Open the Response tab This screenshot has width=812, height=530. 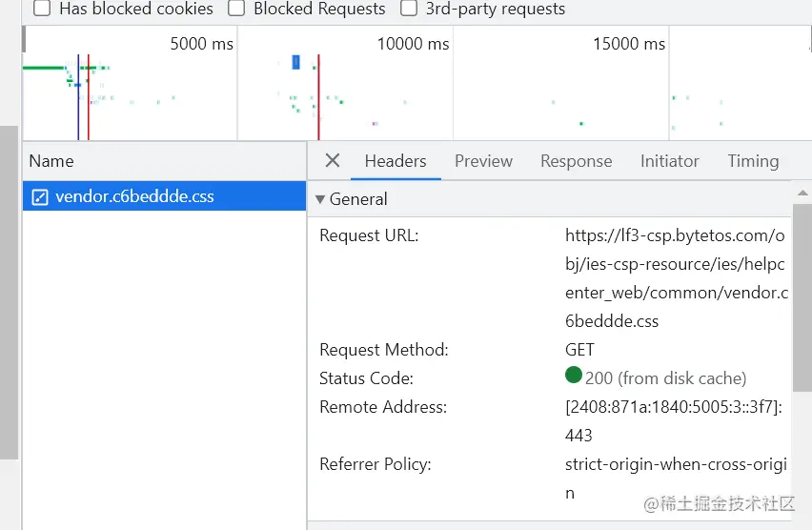click(577, 161)
